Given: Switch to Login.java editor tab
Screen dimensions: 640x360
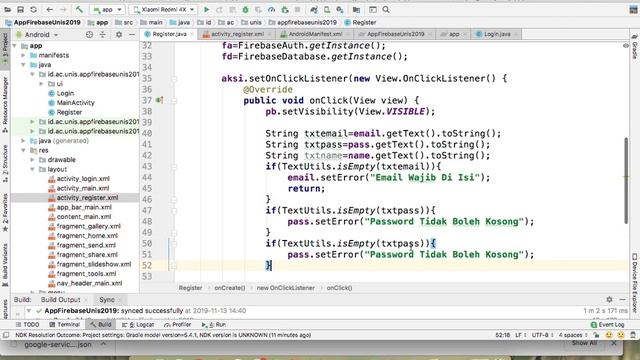Looking at the screenshot, I should click(x=497, y=34).
